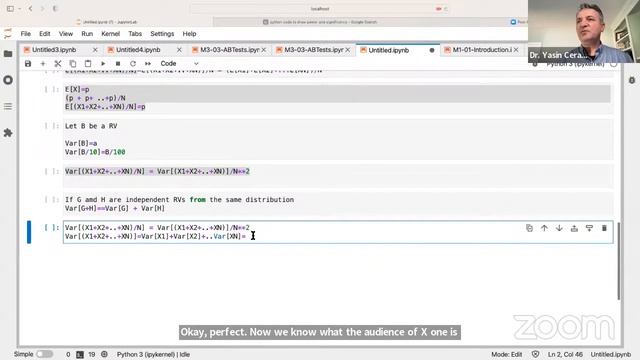Click the notebook trust shield icon in status bar

click(x=535, y=354)
